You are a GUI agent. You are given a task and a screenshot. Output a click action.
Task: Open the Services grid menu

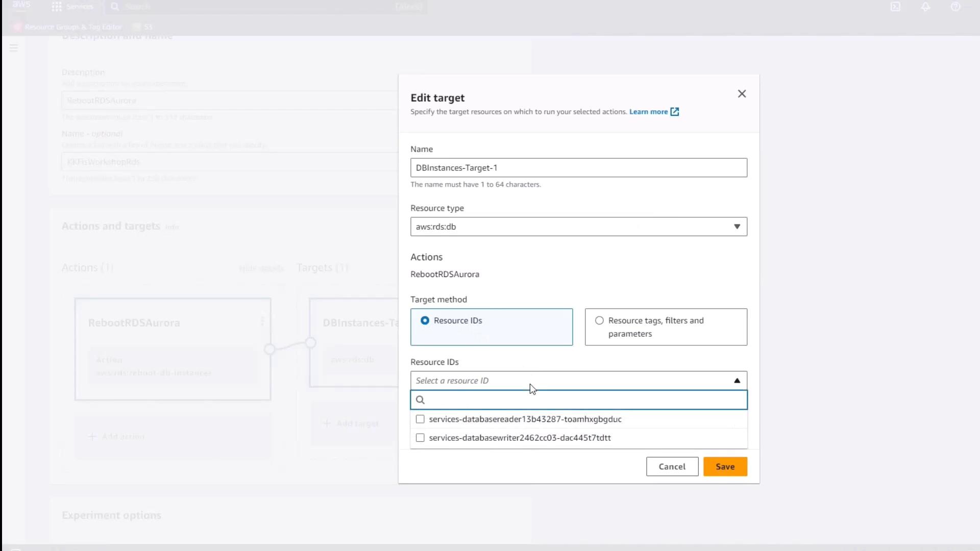pos(57,7)
